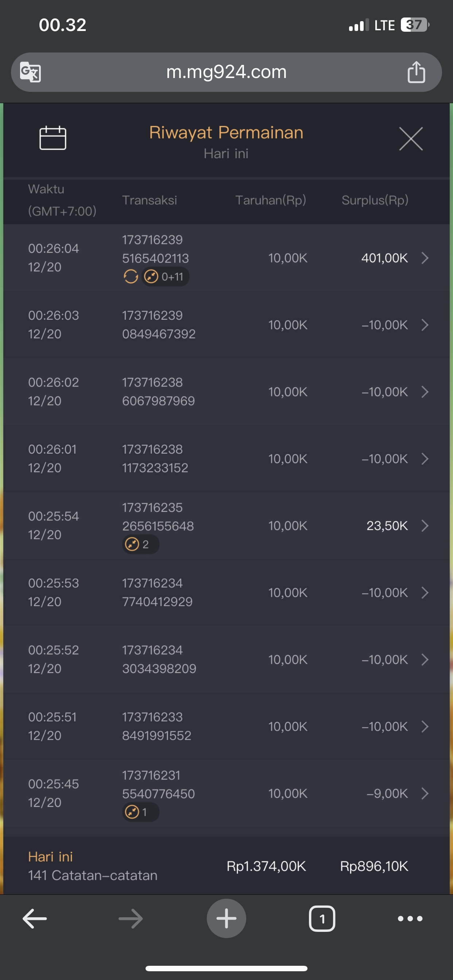Viewport: 453px width, 980px height.
Task: Open a new tab with plus button
Action: pyautogui.click(x=226, y=919)
